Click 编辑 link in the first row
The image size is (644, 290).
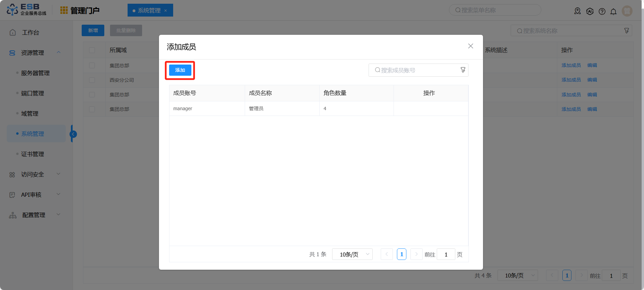tap(592, 65)
